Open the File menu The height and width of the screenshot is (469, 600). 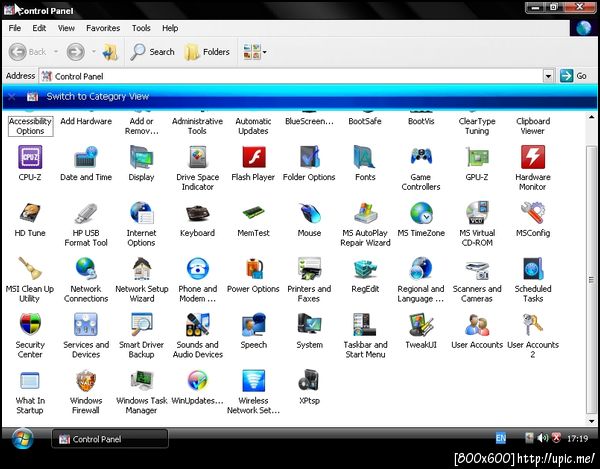point(15,28)
